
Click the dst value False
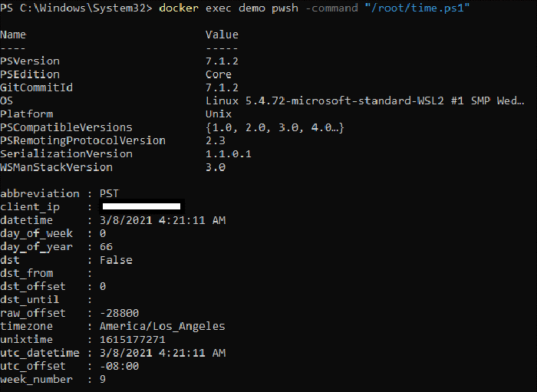point(116,260)
